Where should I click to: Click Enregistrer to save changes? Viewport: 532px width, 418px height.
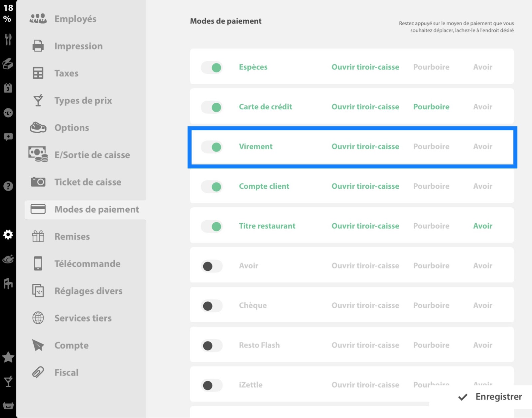(x=490, y=397)
